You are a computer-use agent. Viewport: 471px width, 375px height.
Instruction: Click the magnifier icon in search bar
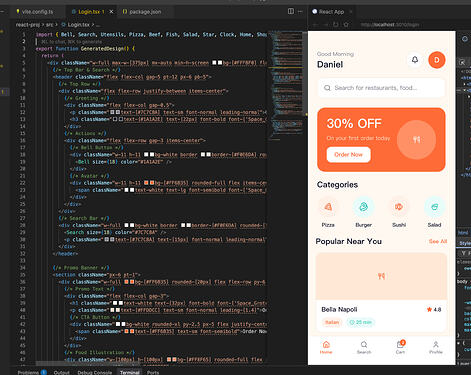[x=327, y=88]
